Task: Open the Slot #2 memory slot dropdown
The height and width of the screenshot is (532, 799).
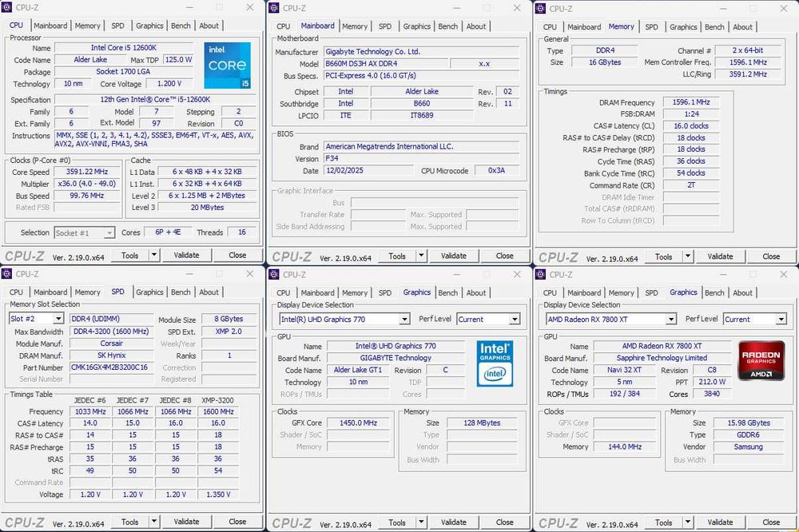Action: point(58,319)
